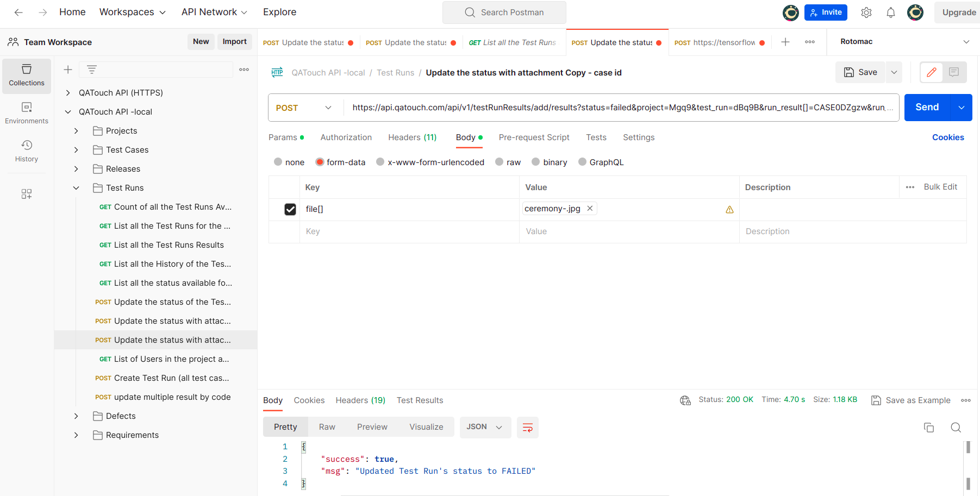
Task: Click the Search Postman field
Action: pyautogui.click(x=504, y=12)
